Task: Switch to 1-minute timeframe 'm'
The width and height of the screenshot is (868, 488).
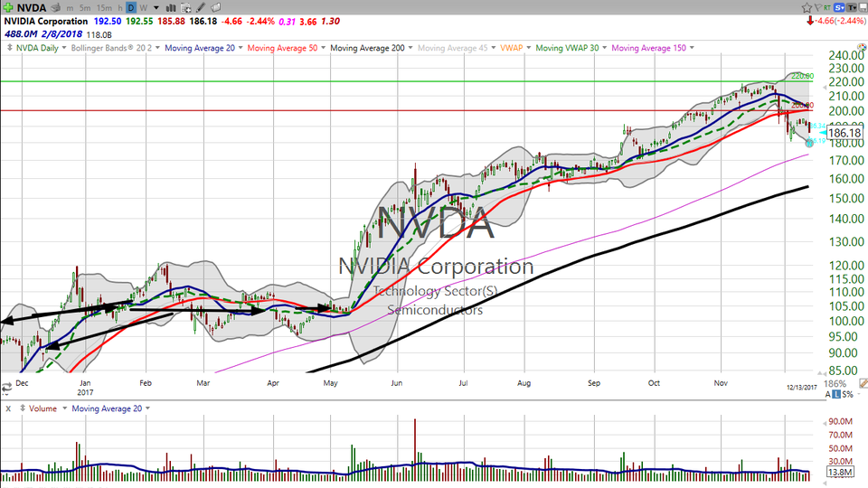Action: click(70, 8)
